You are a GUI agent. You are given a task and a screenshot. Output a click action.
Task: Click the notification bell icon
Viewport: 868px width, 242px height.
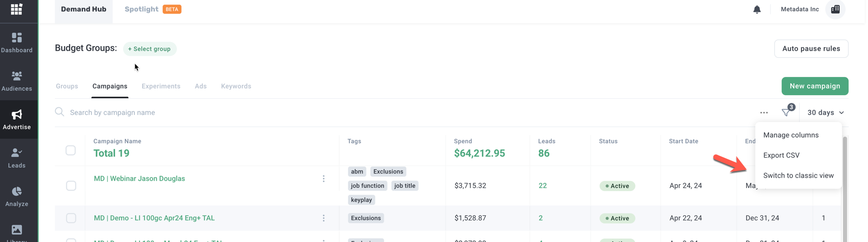click(x=756, y=9)
